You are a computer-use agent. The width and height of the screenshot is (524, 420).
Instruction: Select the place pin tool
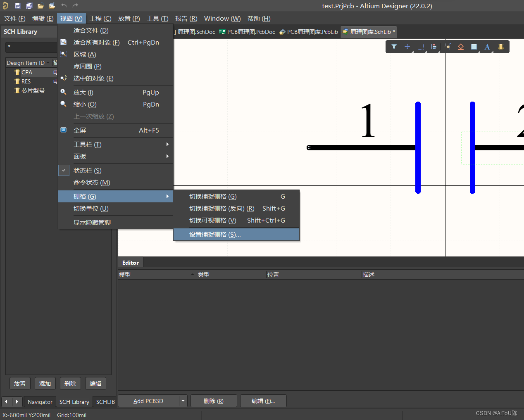(448, 47)
